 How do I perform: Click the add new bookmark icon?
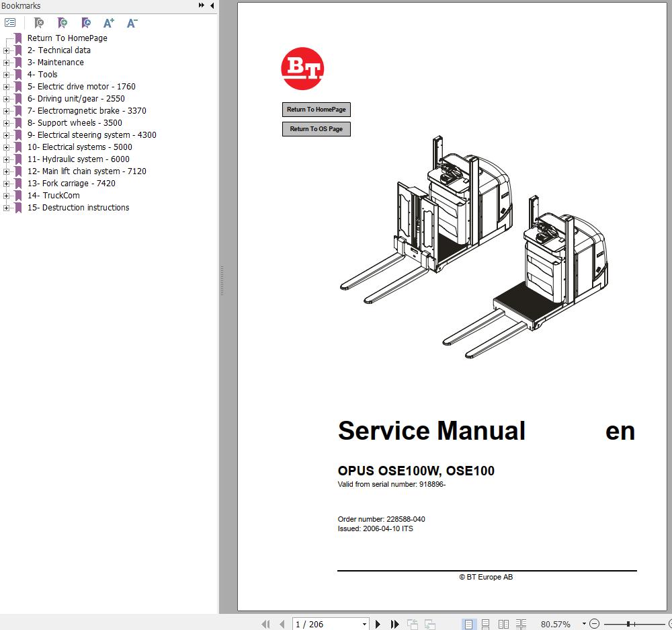pyautogui.click(x=62, y=23)
